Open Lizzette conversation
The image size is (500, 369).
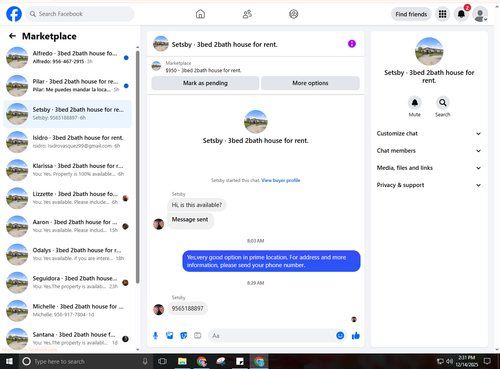67,198
